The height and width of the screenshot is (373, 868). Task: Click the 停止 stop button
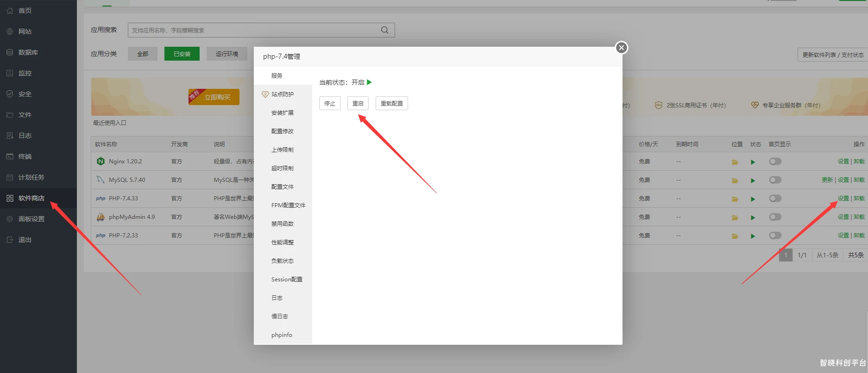click(329, 104)
